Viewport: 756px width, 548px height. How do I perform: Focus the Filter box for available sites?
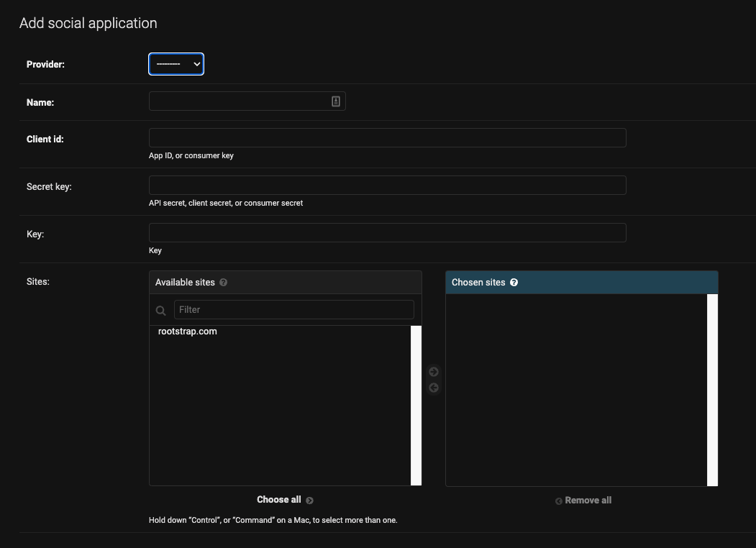click(293, 310)
